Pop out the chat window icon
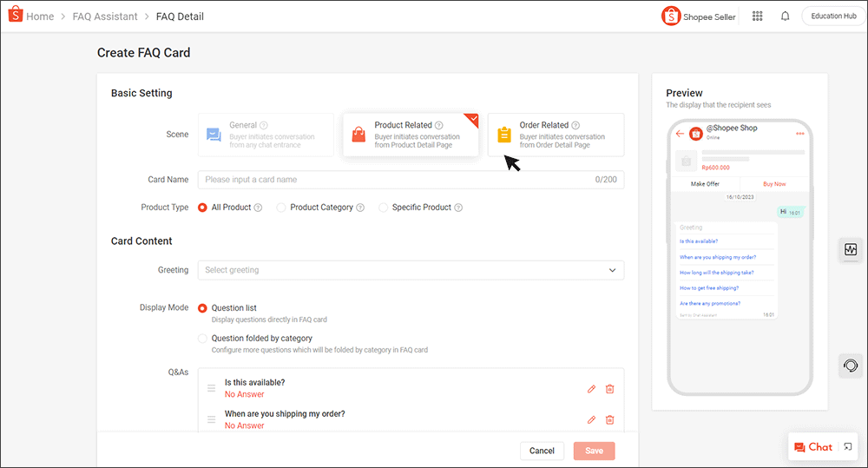The image size is (868, 468). [x=848, y=447]
